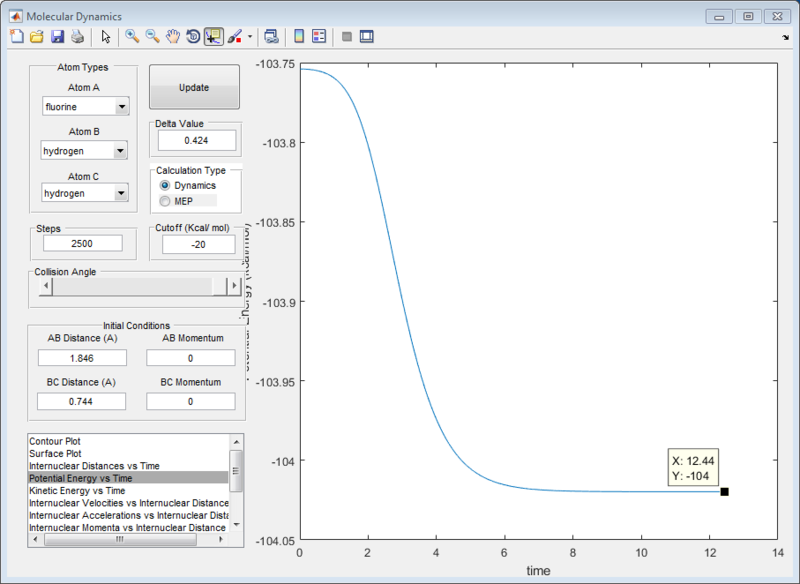Click the New Figure toolbar icon
Image resolution: width=800 pixels, height=584 pixels.
17,37
